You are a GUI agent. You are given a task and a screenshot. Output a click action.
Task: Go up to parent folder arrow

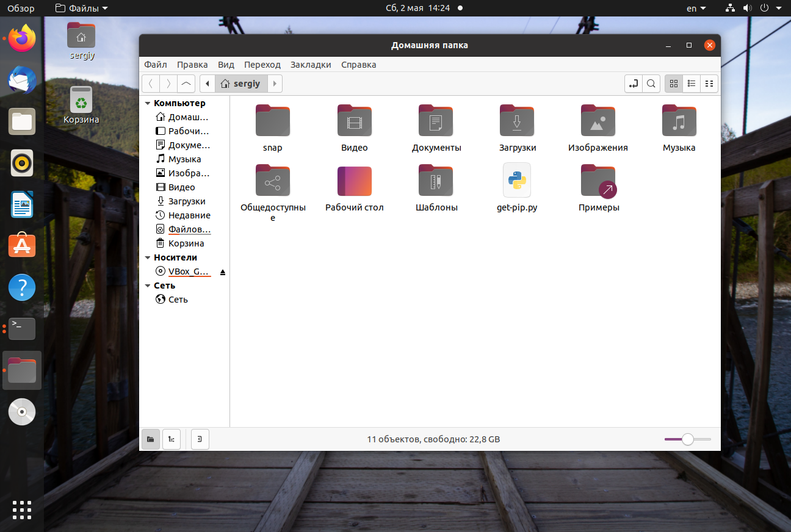(187, 84)
